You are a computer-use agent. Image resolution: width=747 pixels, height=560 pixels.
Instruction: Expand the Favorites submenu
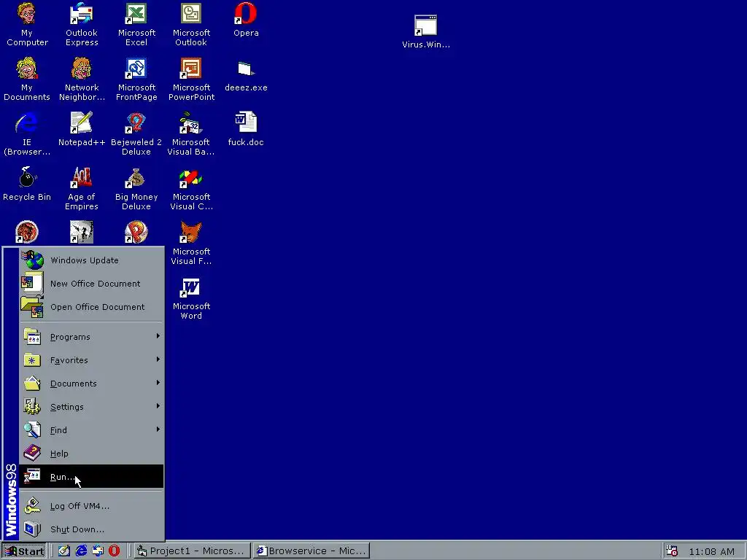91,360
